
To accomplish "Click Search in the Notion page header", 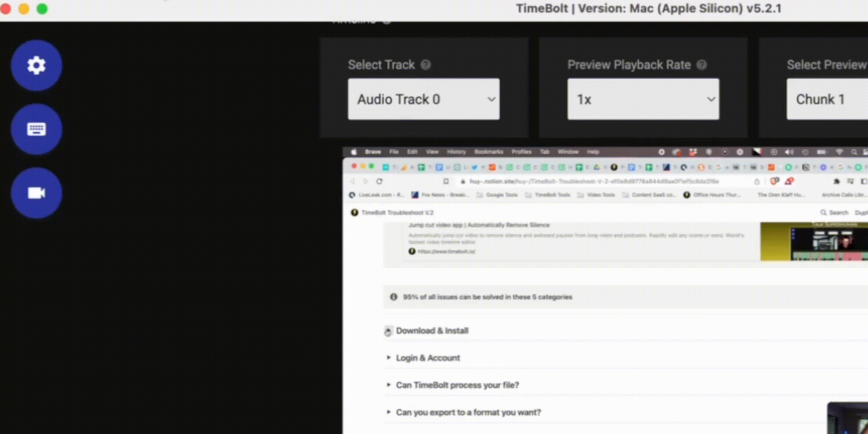I will tap(835, 212).
